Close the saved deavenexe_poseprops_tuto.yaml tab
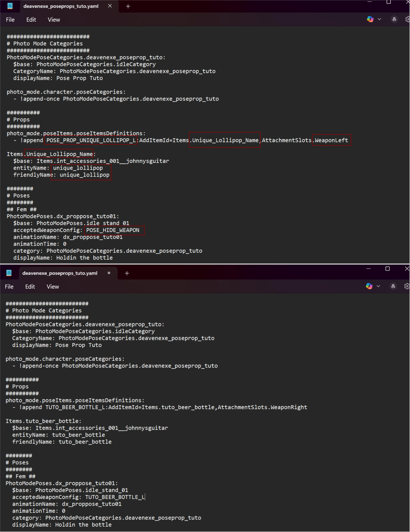Image resolution: width=410 pixels, height=532 pixels. click(x=110, y=6)
